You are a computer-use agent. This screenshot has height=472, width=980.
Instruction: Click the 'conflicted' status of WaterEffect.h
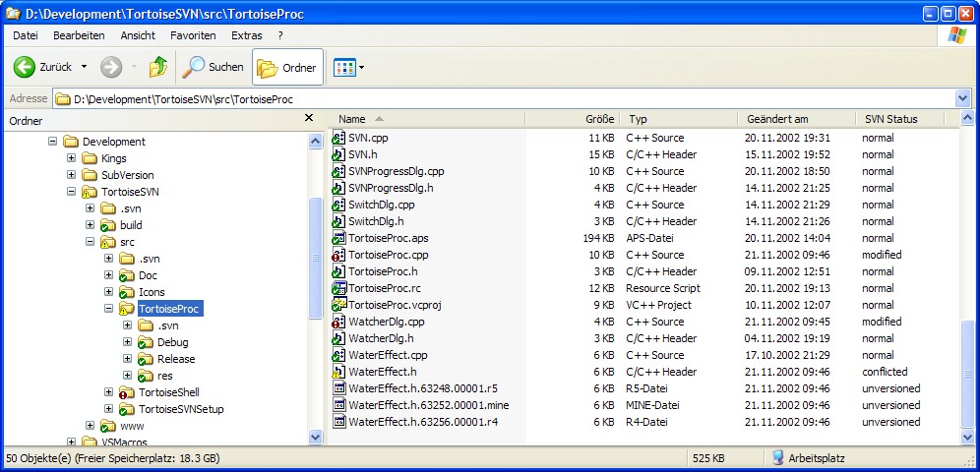click(x=885, y=372)
